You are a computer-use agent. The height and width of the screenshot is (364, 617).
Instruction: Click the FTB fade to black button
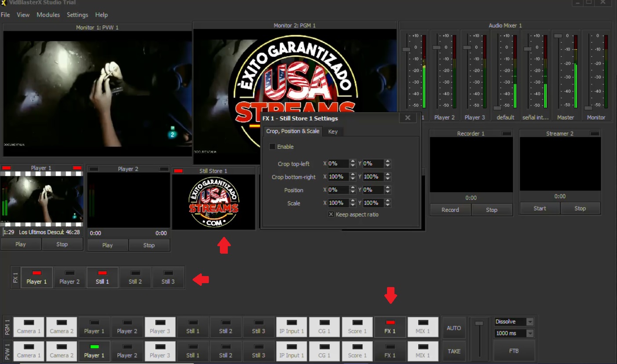(x=514, y=351)
